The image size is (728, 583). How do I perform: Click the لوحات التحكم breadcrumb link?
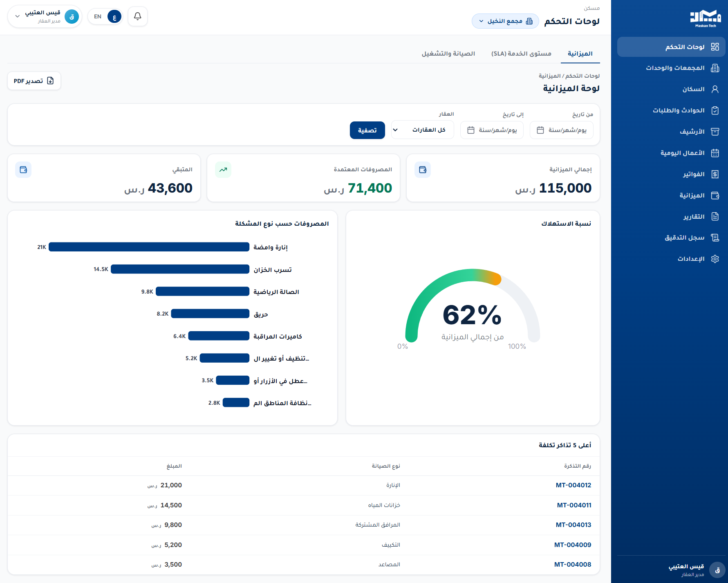coord(582,76)
